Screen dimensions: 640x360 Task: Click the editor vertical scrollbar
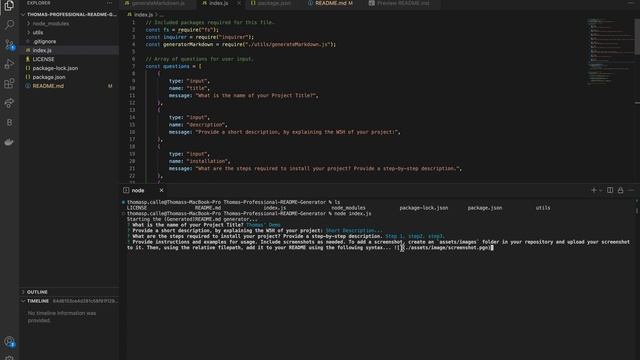[637, 37]
